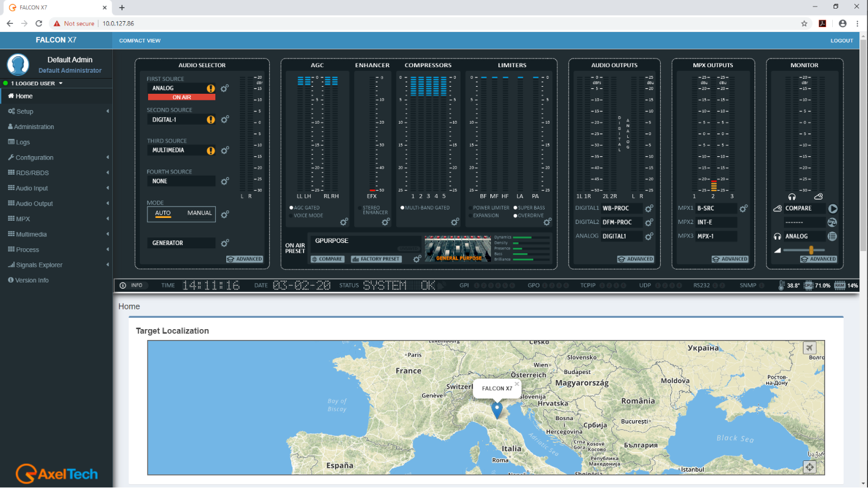Expand the RDS/RBDS sidebar menu
The image size is (868, 488).
56,172
